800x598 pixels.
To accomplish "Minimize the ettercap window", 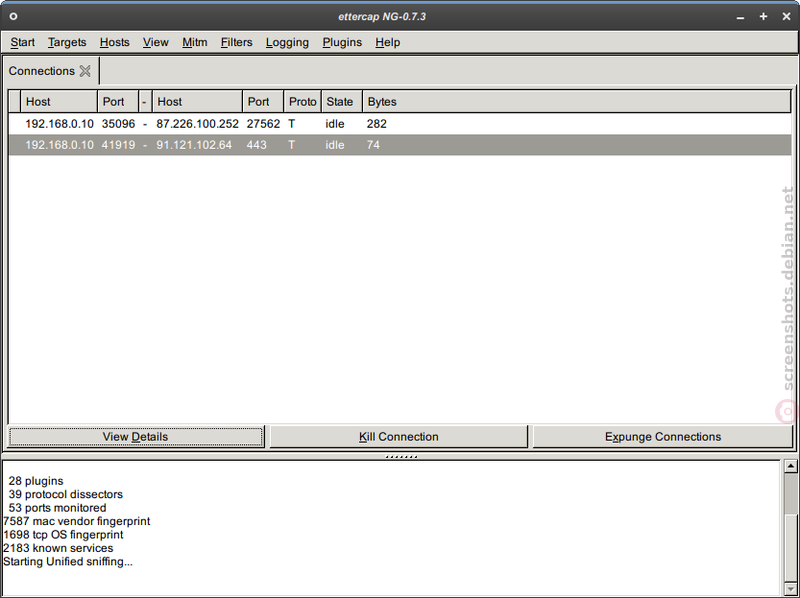I will [740, 17].
